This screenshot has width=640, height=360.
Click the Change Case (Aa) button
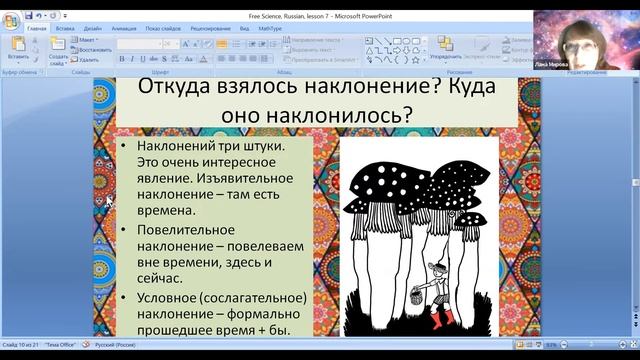pos(189,59)
